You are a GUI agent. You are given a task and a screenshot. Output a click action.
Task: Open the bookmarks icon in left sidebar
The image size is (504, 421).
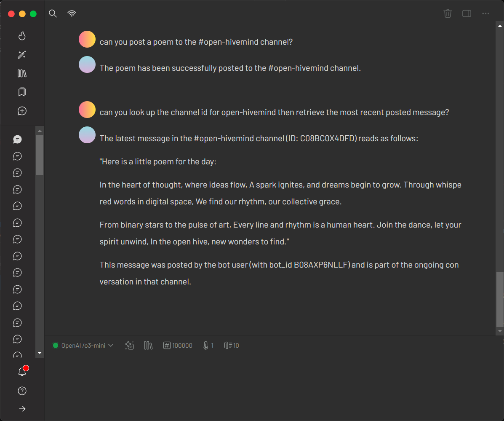(22, 92)
